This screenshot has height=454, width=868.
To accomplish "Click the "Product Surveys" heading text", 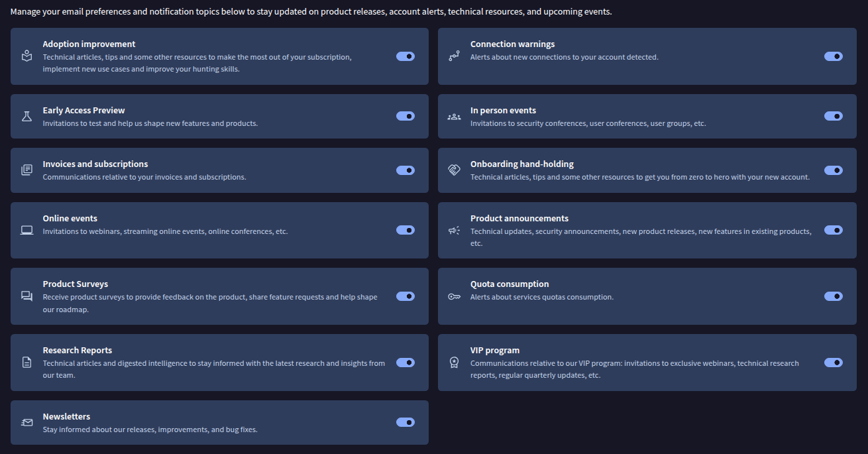I will (76, 284).
